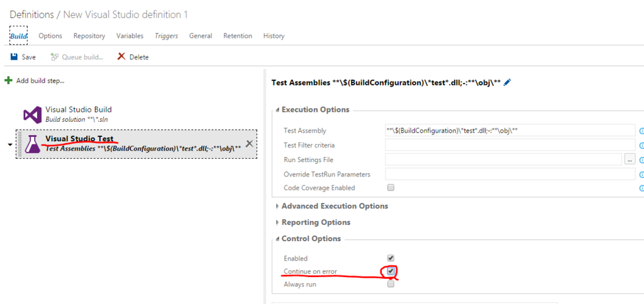Click into the Run Settings File field
The height and width of the screenshot is (304, 644).
coord(503,159)
